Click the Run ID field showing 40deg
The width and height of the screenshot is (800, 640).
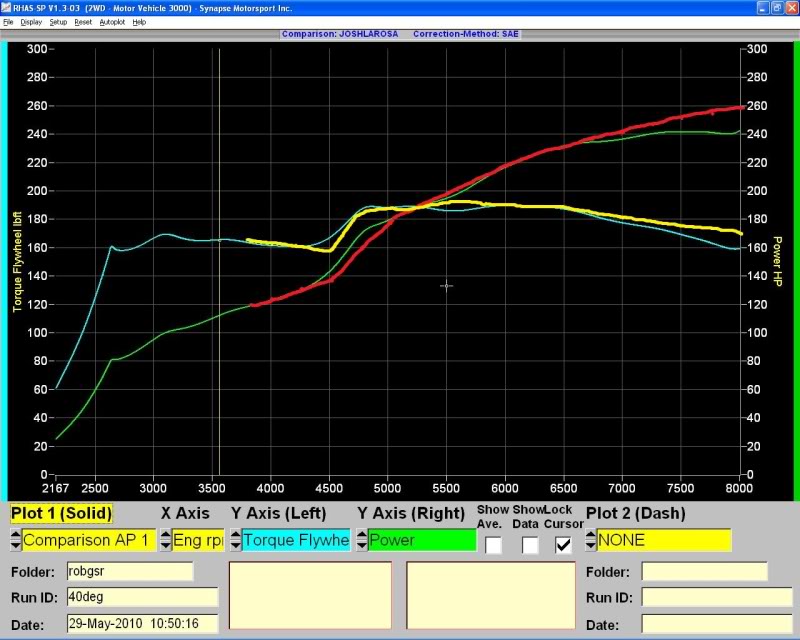pyautogui.click(x=141, y=597)
